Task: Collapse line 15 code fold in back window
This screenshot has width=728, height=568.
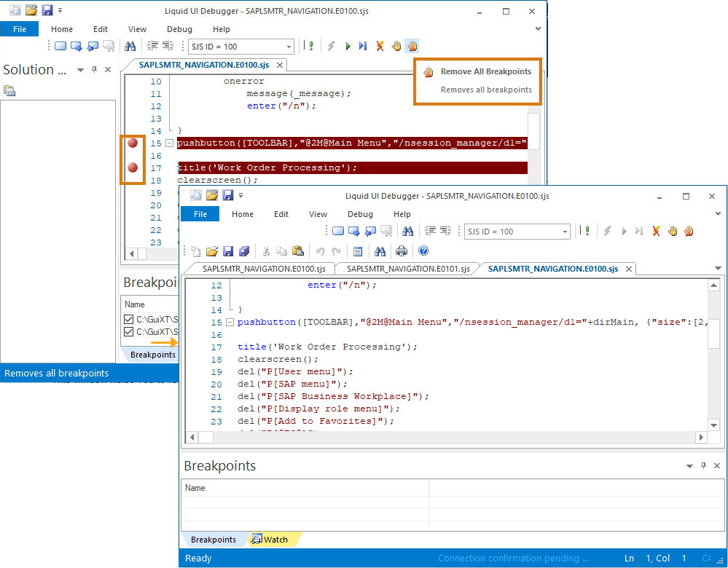Action: (x=170, y=143)
